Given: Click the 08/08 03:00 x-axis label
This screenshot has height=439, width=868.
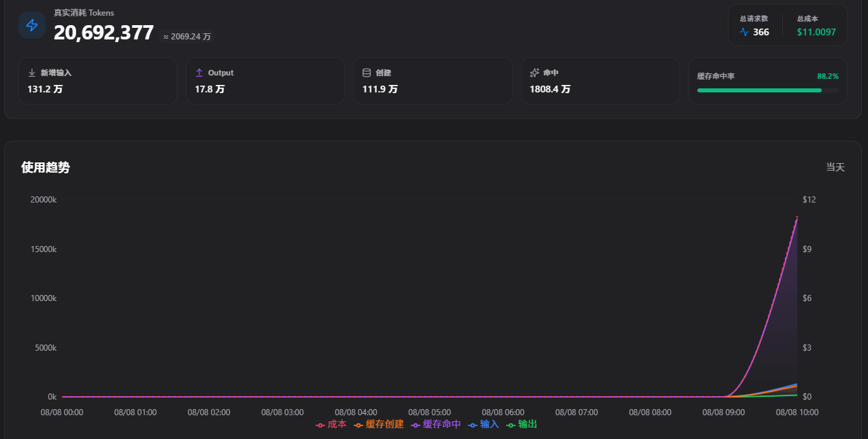Looking at the screenshot, I should tap(282, 412).
